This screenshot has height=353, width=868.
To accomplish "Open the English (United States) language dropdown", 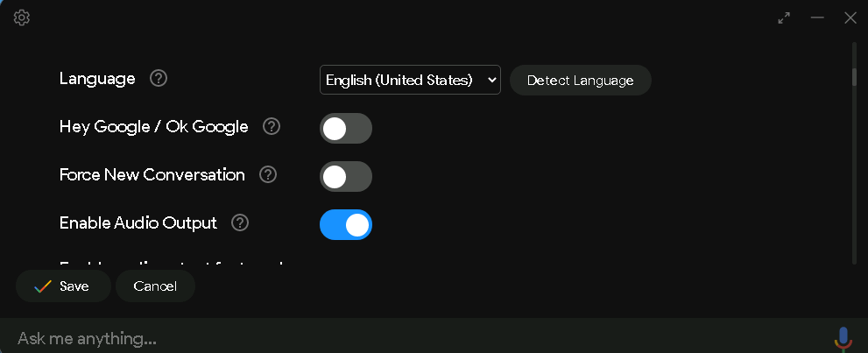I will (409, 80).
